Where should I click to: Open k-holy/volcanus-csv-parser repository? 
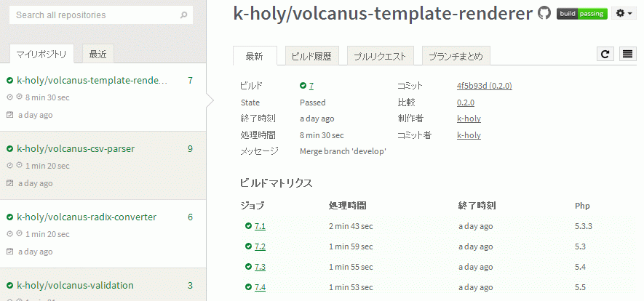pos(76,148)
